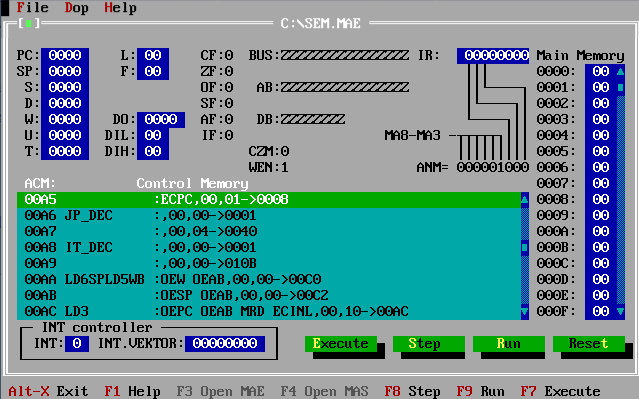Click the OF:0 overflow flag
The image size is (639, 399).
(x=216, y=87)
